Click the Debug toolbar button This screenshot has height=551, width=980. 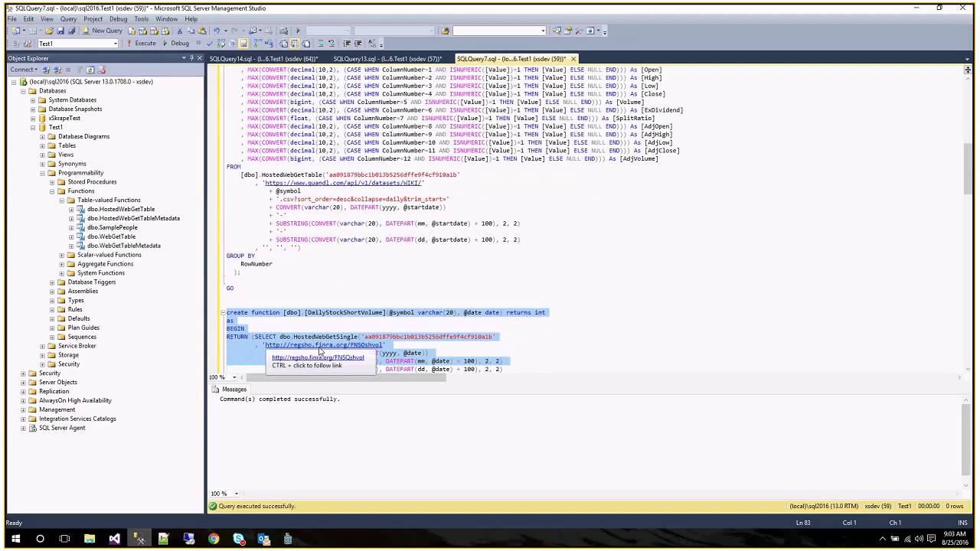point(176,43)
